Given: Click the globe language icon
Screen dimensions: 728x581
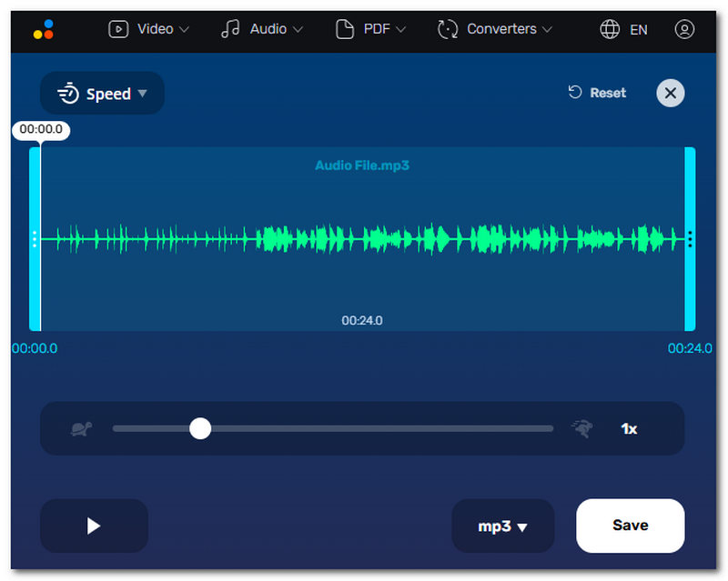Looking at the screenshot, I should coord(610,29).
